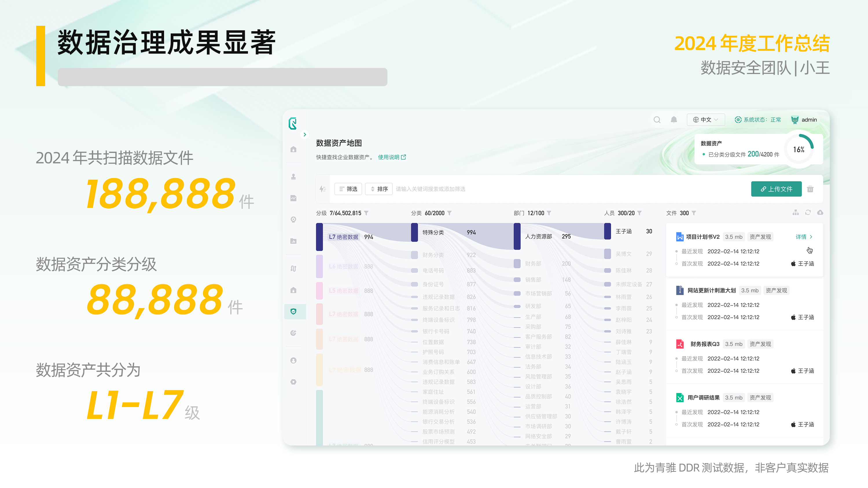Click the 上传文件 upload button
The width and height of the screenshot is (868, 488).
776,189
